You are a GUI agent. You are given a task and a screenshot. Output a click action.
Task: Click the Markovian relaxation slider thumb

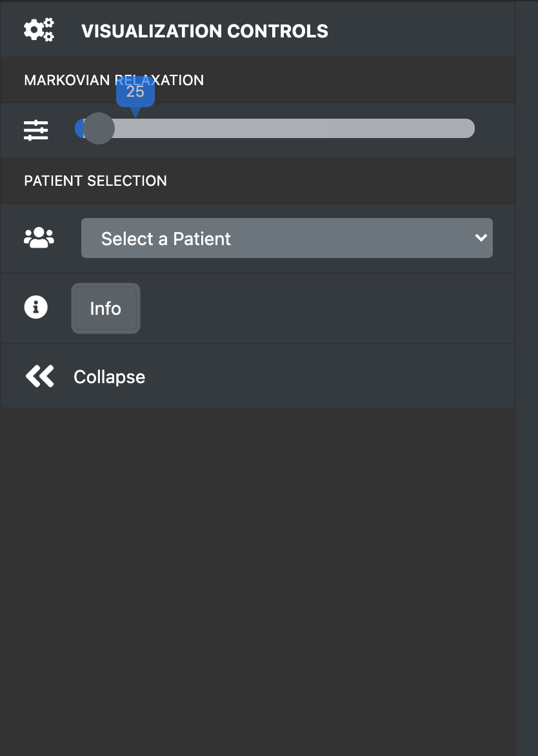pos(99,128)
